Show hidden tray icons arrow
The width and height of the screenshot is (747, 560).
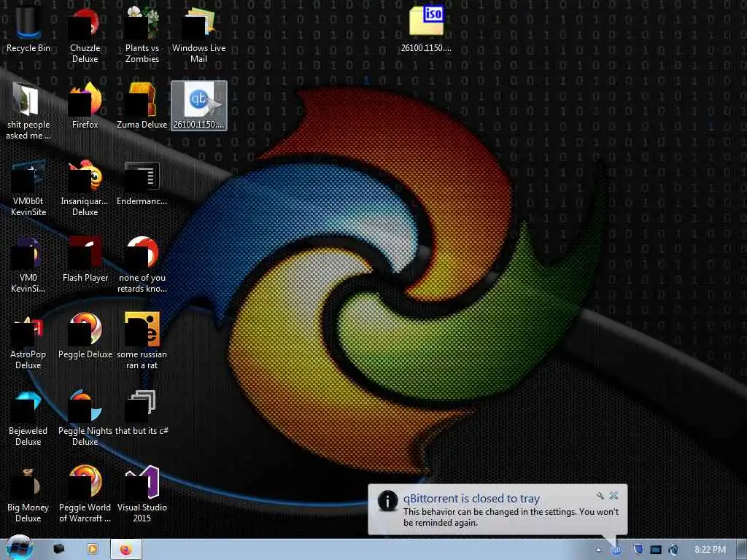pos(598,550)
